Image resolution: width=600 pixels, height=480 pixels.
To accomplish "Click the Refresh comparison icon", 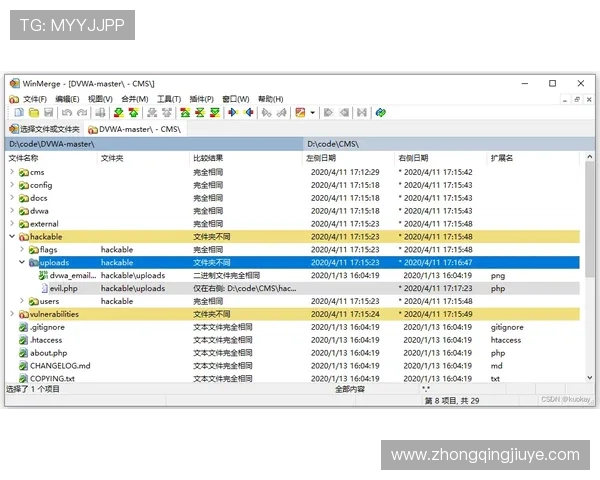I will [x=380, y=113].
